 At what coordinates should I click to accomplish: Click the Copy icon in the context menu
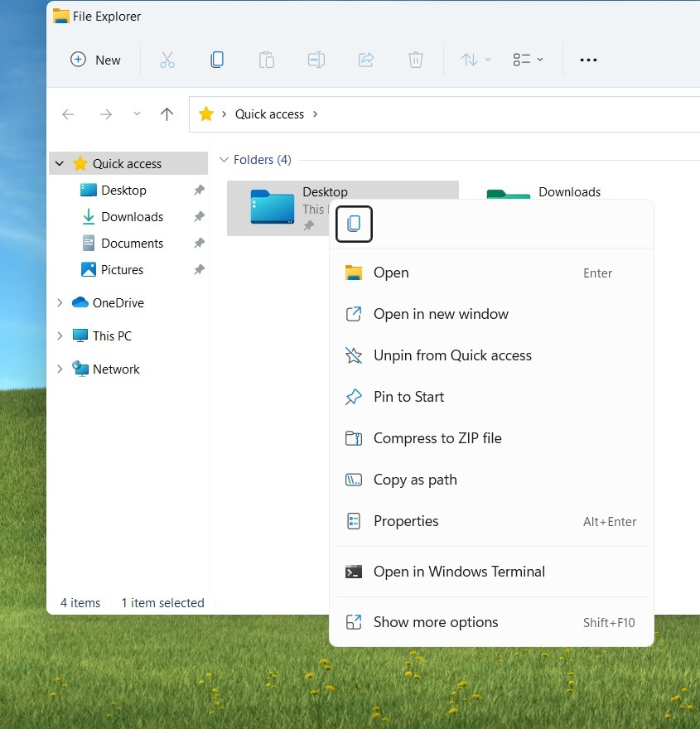[x=355, y=224]
